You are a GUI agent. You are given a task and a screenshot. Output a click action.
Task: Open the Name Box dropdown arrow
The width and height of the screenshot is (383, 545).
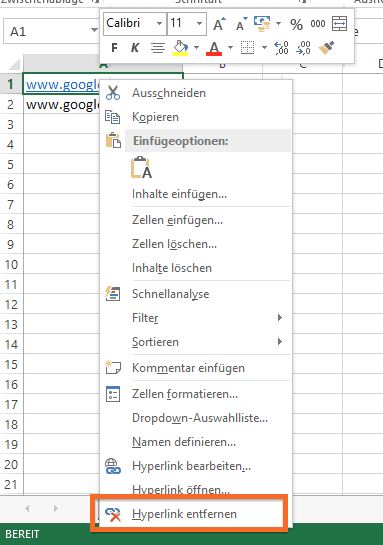pos(94,31)
